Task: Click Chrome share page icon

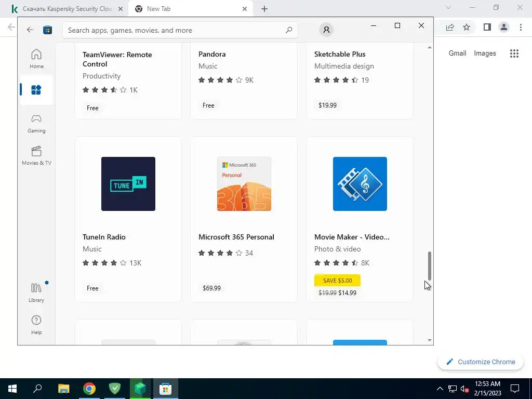Action: [450, 27]
